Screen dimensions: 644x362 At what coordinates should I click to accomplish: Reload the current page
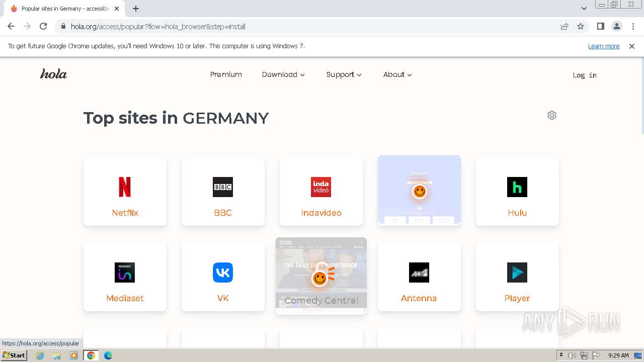[x=43, y=26]
